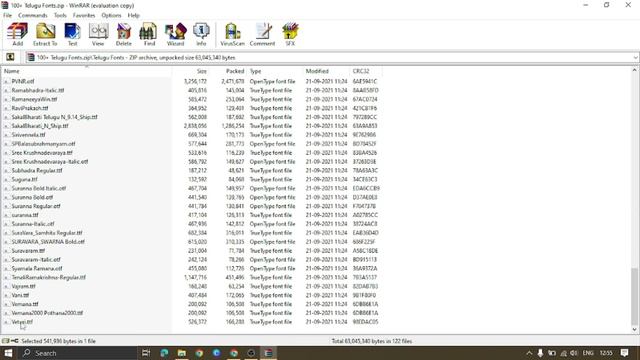Select the Subhadra Regular.ttf file
This screenshot has width=640, height=360.
[37, 170]
